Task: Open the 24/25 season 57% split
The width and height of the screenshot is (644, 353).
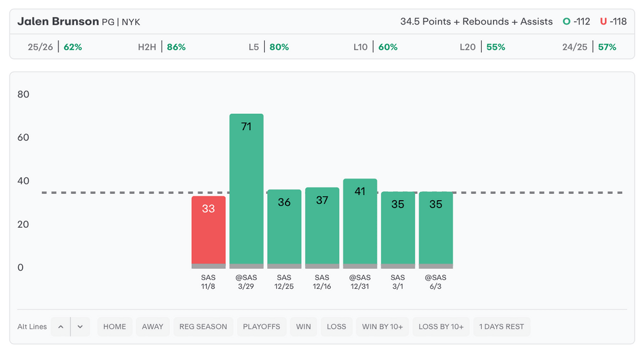Action: point(589,47)
